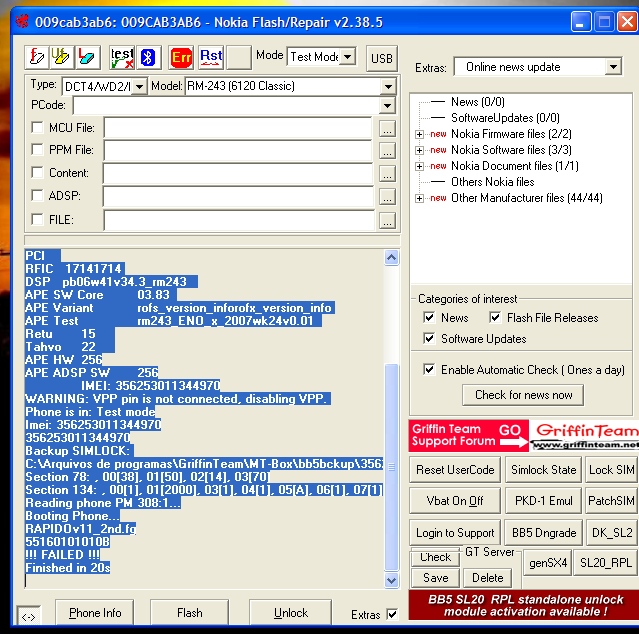Click the Phone Info button
639x634 pixels.
click(95, 613)
